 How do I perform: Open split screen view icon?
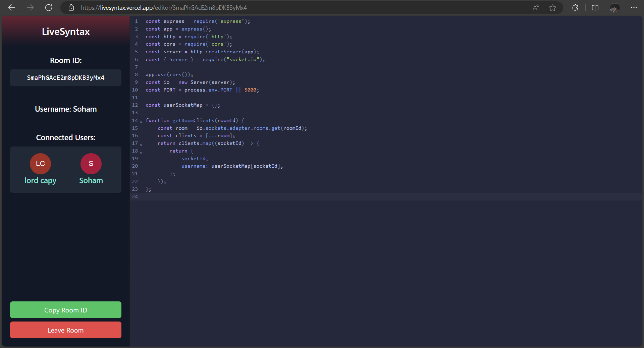pos(595,7)
